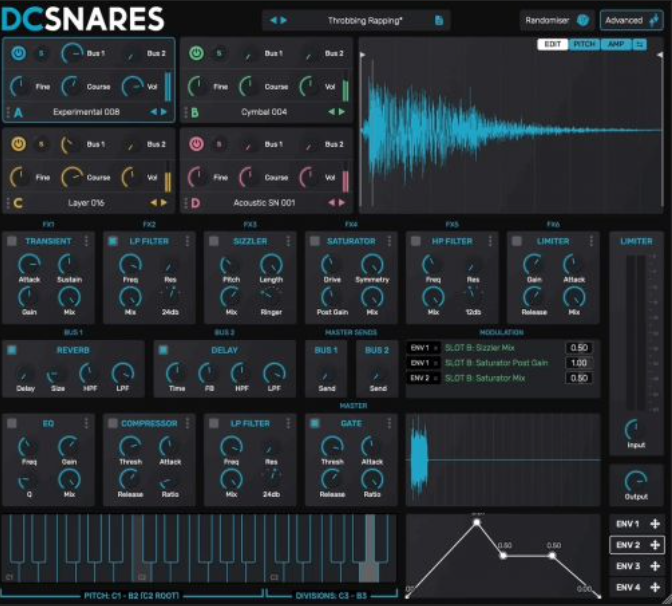
Task: Click sample name Acoustic SN 001
Action: (x=264, y=203)
